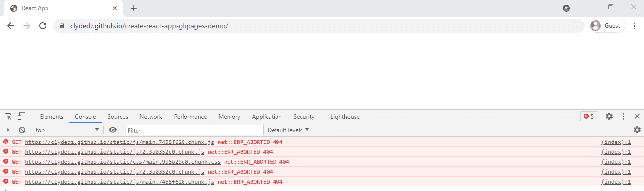The image size is (644, 191).
Task: Open the Network tab
Action: click(151, 117)
